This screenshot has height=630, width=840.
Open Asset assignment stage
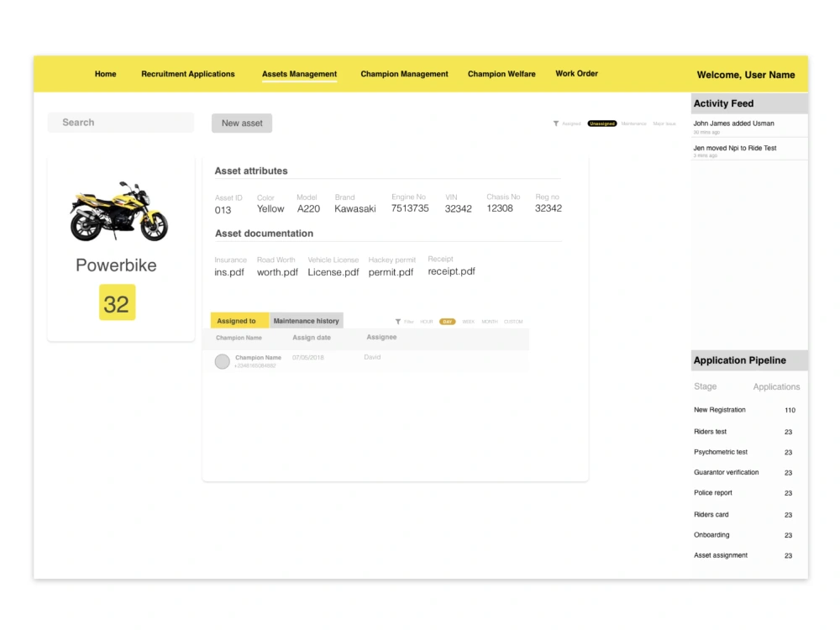tap(721, 555)
